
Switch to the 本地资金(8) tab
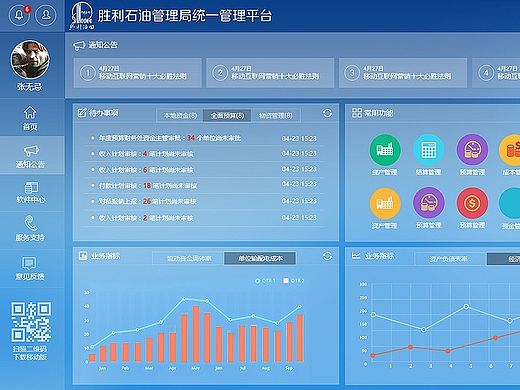(180, 116)
